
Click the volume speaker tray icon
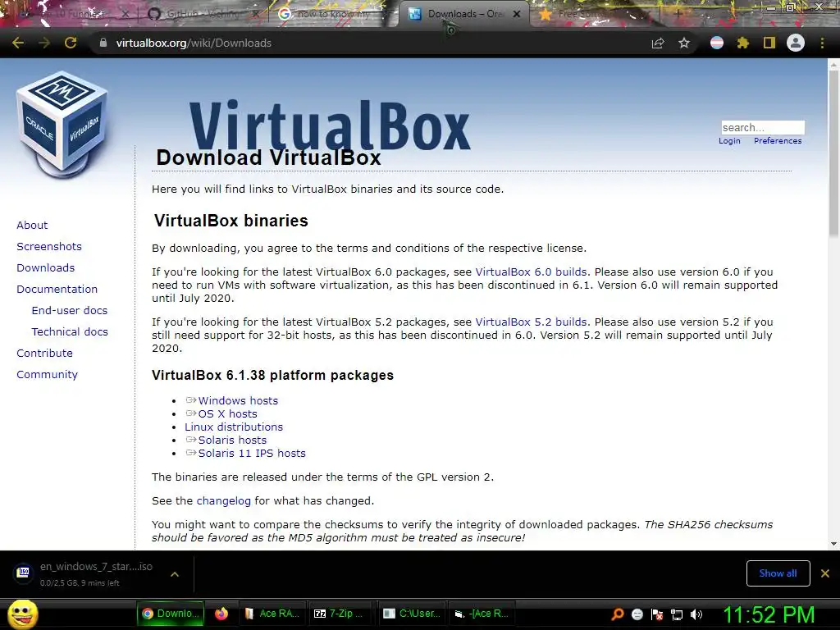point(696,614)
